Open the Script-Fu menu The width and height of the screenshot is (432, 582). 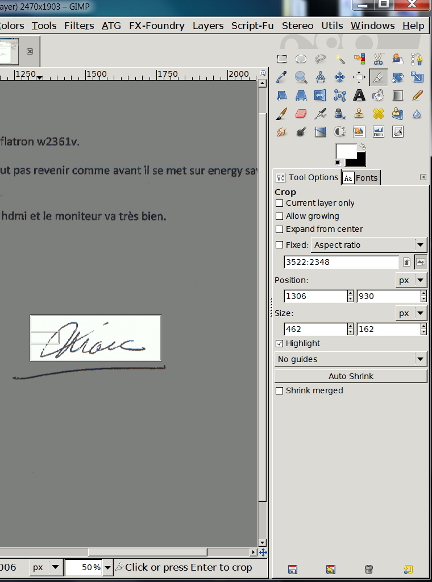click(252, 26)
